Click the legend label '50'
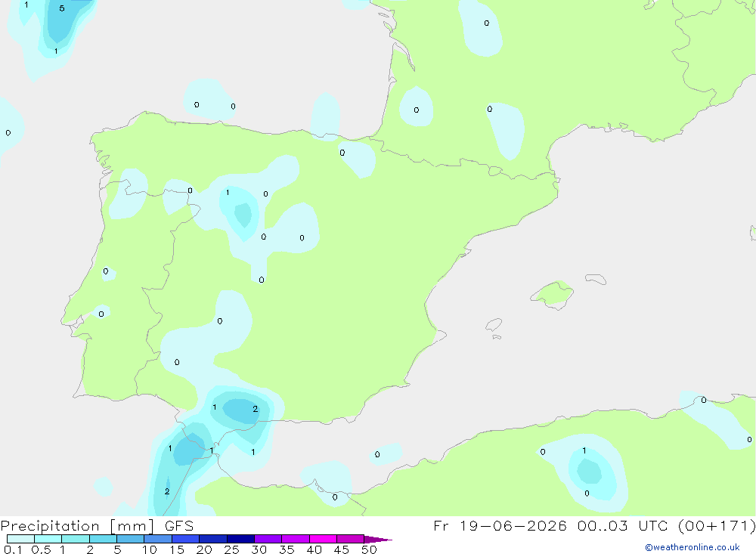Screen dimensions: 756x554 (x=369, y=549)
